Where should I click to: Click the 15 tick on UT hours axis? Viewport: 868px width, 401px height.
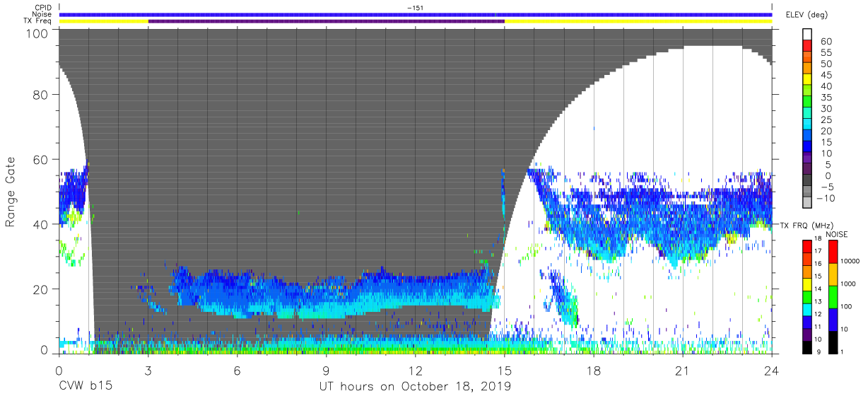(505, 371)
